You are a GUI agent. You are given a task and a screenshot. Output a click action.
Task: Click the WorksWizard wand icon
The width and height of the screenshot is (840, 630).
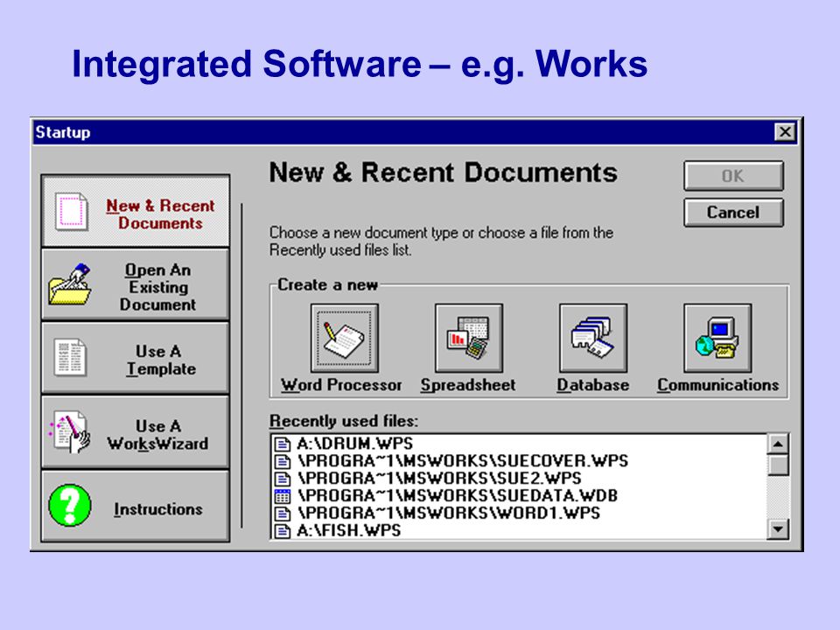click(70, 431)
